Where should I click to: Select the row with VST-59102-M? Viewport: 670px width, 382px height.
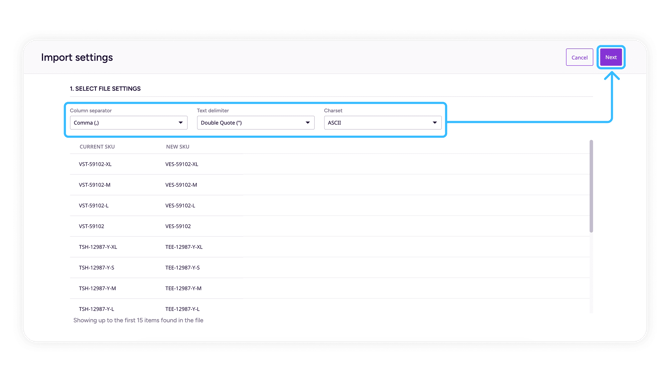pos(330,185)
